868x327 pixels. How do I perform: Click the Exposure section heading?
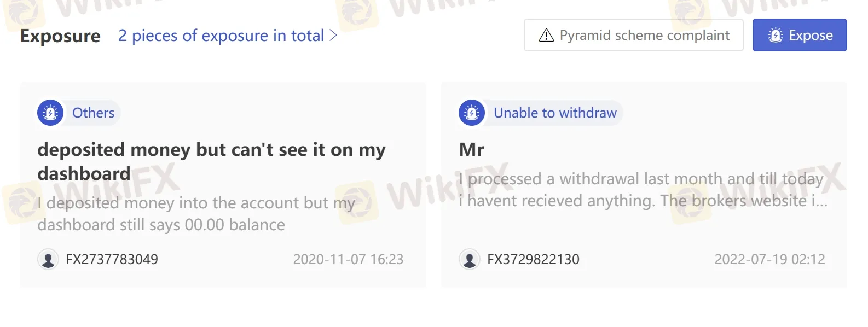click(60, 36)
